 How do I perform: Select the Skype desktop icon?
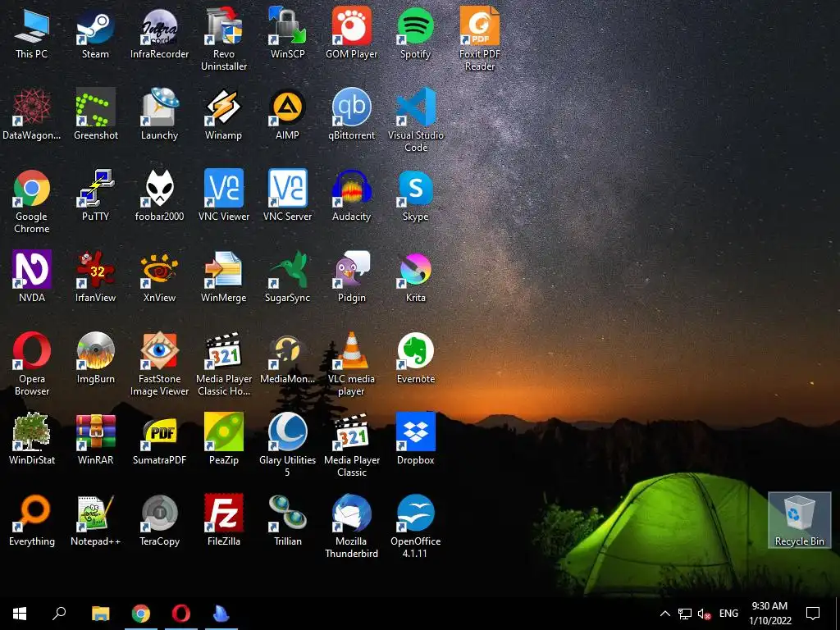416,196
